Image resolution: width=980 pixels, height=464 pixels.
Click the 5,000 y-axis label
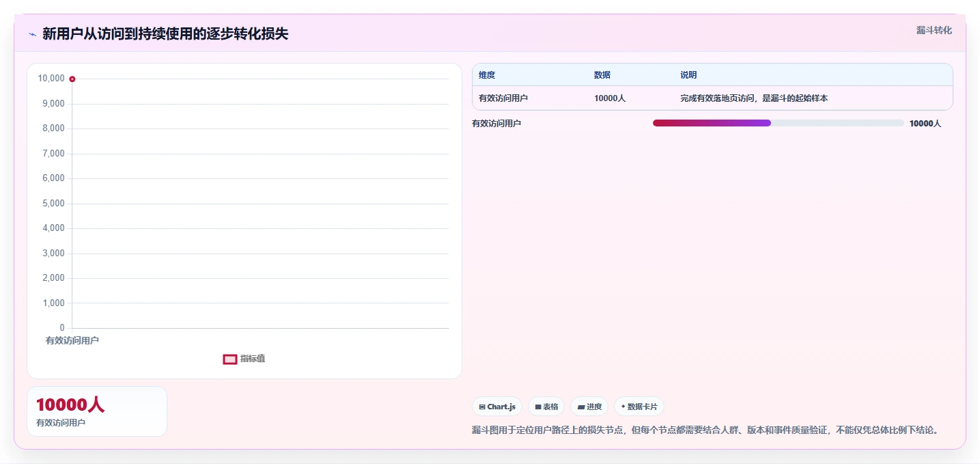click(53, 204)
